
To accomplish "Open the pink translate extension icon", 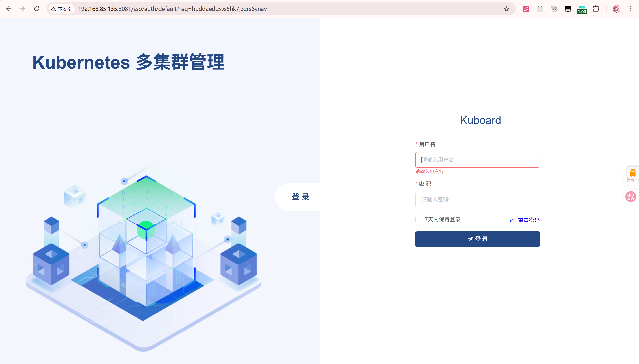I will pos(526,9).
